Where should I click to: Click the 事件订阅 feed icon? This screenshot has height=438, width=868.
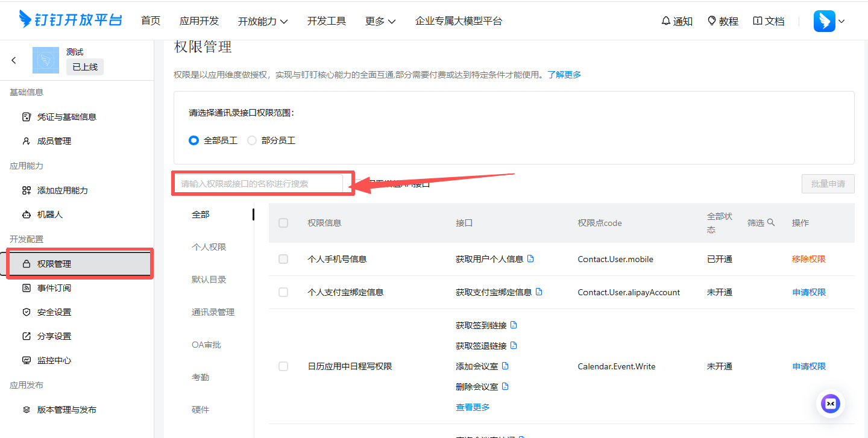point(26,288)
